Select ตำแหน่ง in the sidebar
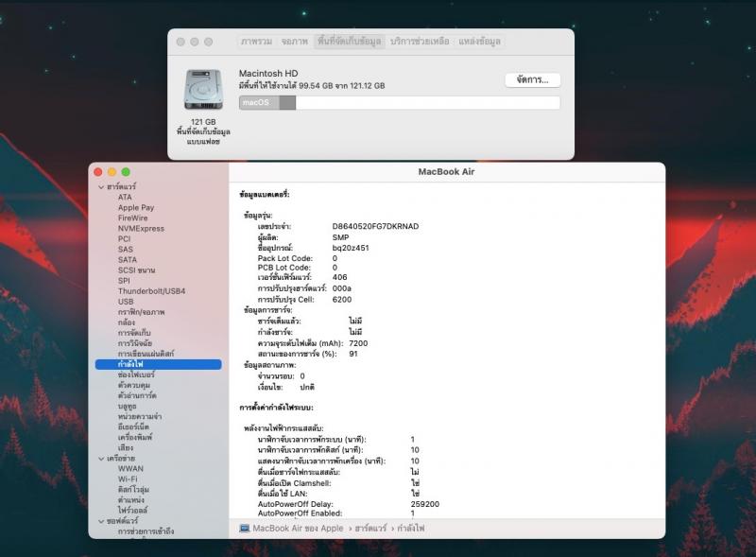Screen dimensions: 756x557 click(131, 500)
